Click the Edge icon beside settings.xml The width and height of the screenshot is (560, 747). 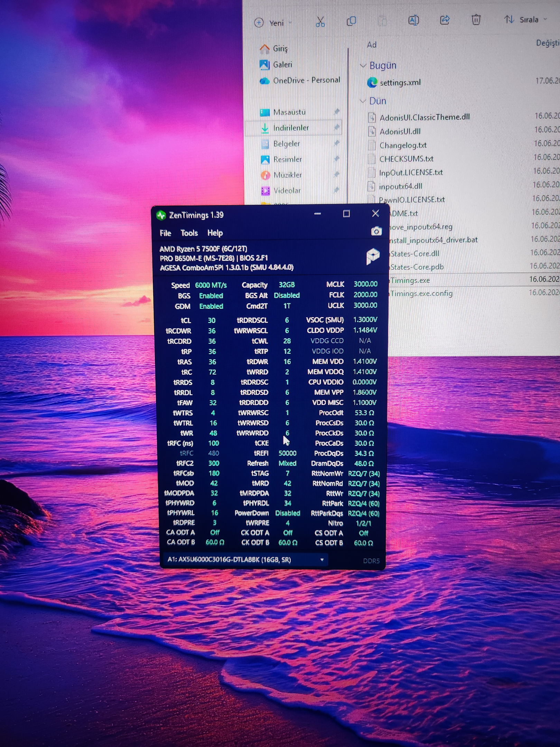pos(372,83)
